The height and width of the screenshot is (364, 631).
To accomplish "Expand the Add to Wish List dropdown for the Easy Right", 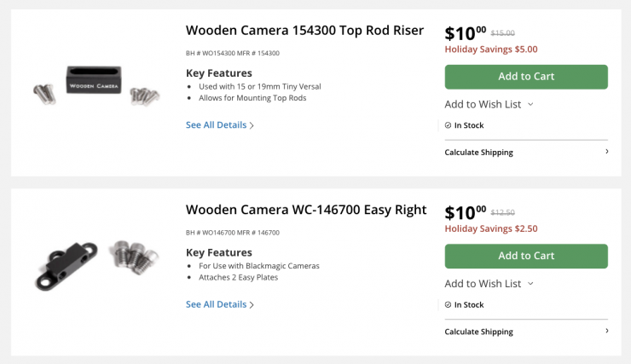I will pyautogui.click(x=483, y=283).
